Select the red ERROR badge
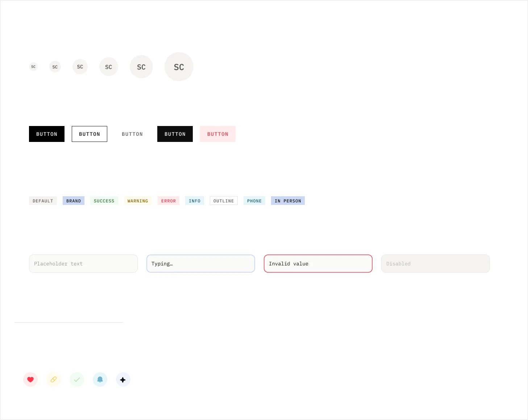528x420 pixels. 169,201
